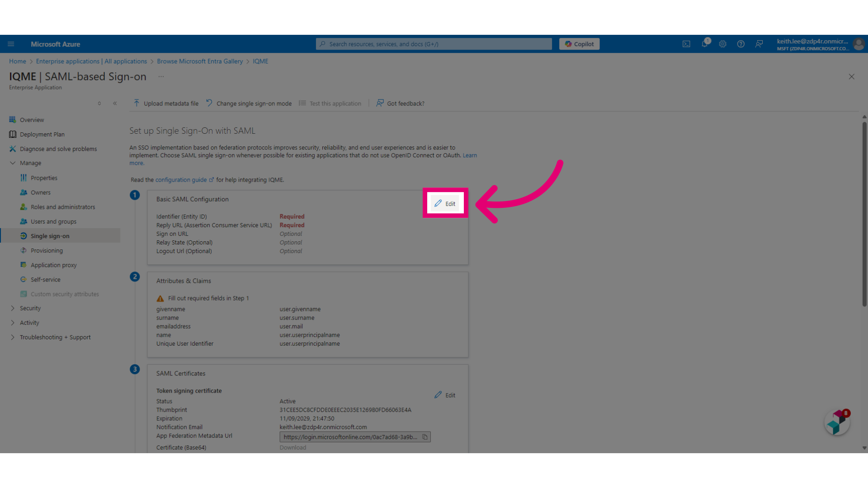Open the hamburger portal menu
Viewport: 868px width, 488px height.
tap(11, 44)
